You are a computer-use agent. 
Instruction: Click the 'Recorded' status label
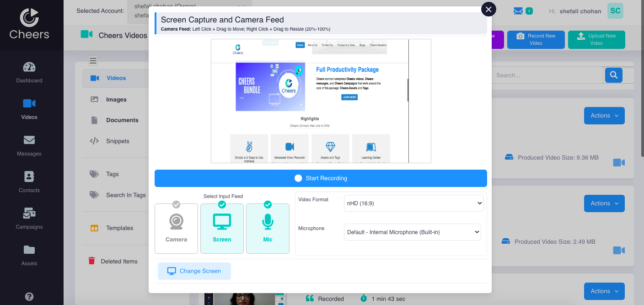[331, 299]
